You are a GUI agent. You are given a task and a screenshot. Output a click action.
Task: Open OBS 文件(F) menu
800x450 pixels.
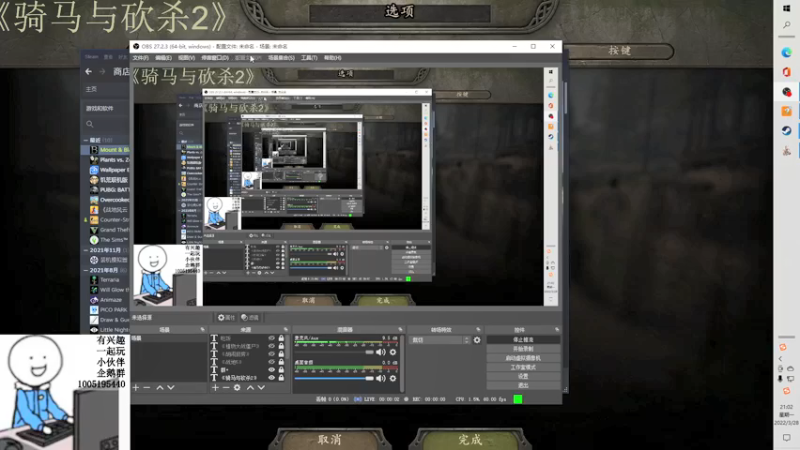point(141,58)
